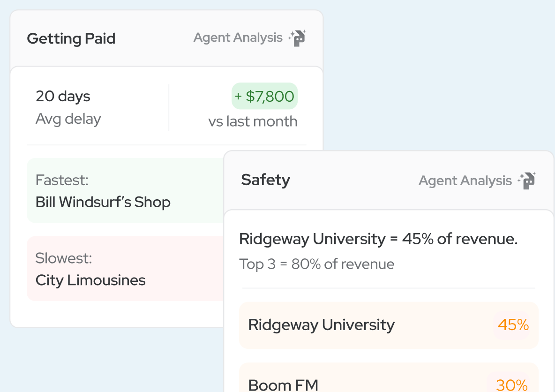
Task: Switch to the Getting Paid panel
Action: [71, 38]
